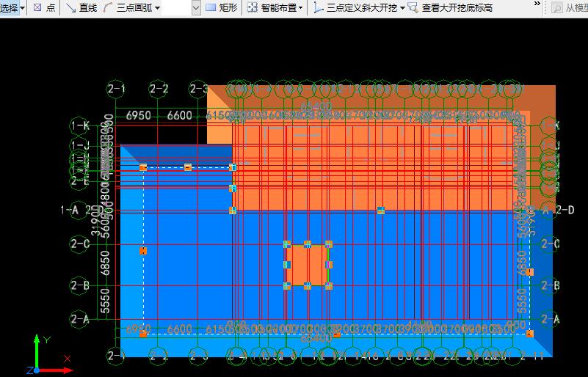This screenshot has width=588, height=377.
Task: Select the 点 (Point) drawing tool icon
Action: [37, 7]
